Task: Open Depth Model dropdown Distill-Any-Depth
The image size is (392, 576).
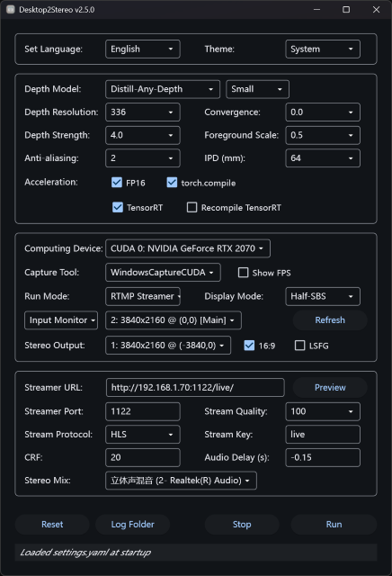Action: coord(163,89)
